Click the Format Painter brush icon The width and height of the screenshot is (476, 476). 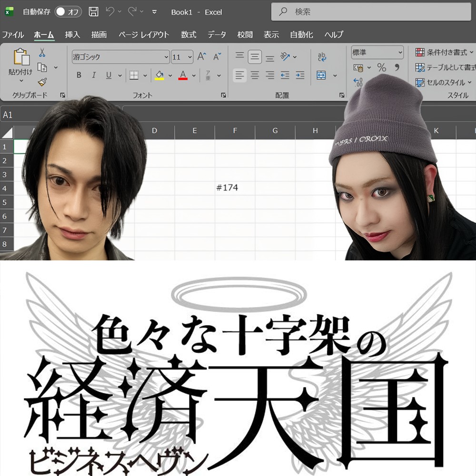coord(42,81)
